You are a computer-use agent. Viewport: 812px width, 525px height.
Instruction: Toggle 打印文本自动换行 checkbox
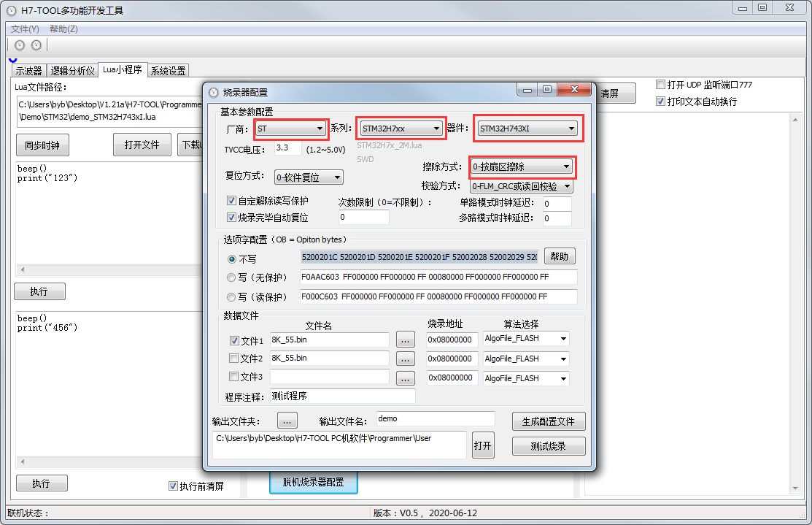(660, 101)
